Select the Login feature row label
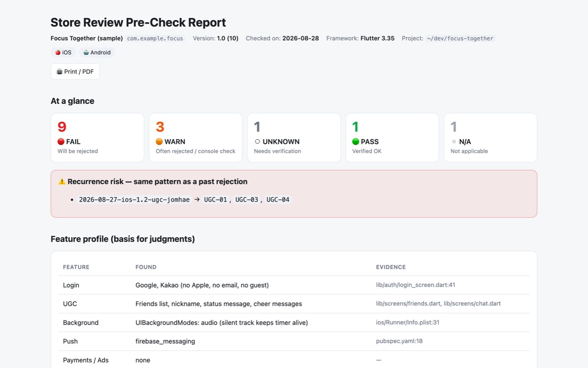588x368 pixels. pos(71,285)
